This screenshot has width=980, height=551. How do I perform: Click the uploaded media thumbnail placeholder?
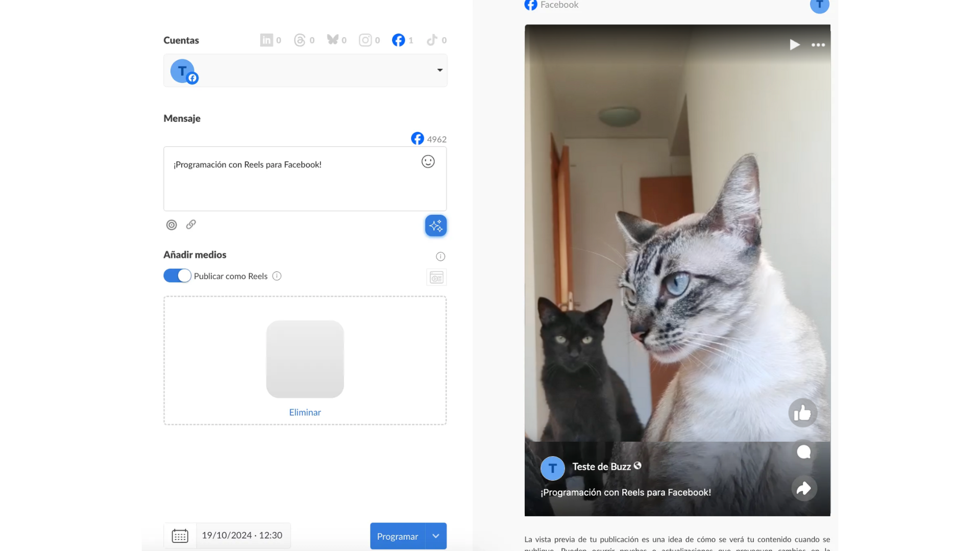click(305, 359)
